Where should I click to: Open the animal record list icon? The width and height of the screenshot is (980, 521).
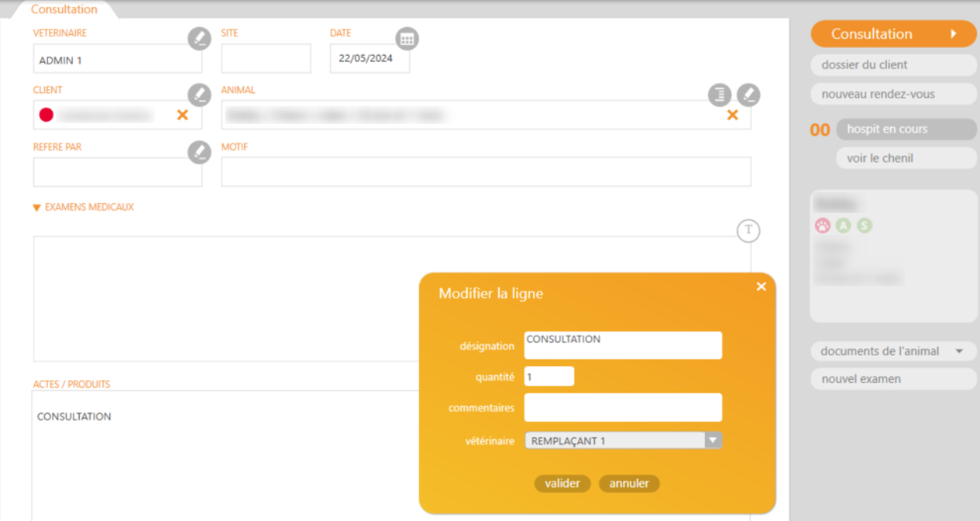720,95
